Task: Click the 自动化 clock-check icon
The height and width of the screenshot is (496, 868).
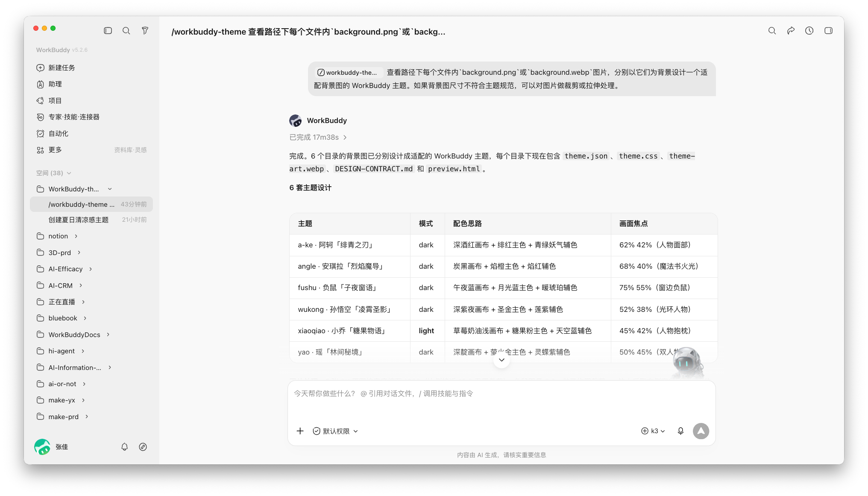Action: 41,133
